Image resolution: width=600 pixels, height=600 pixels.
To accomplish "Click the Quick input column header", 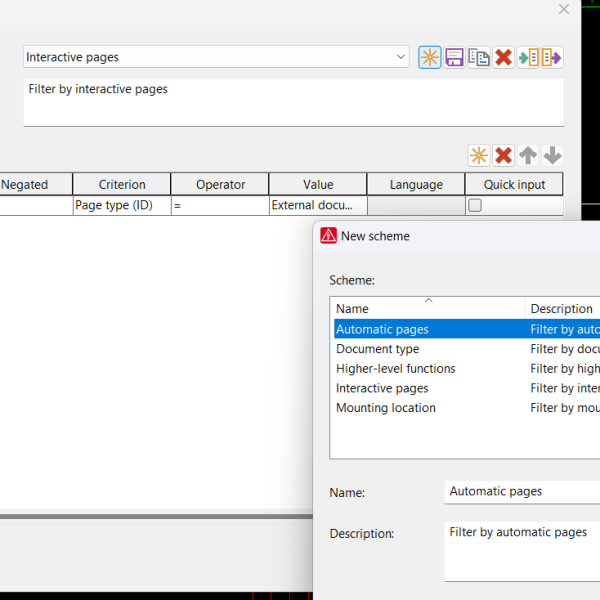I will (x=514, y=184).
